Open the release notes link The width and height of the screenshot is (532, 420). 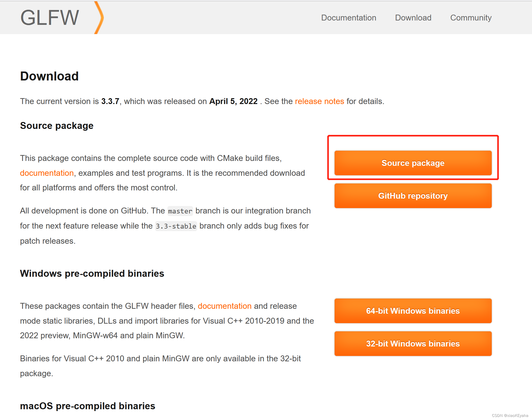pos(319,101)
